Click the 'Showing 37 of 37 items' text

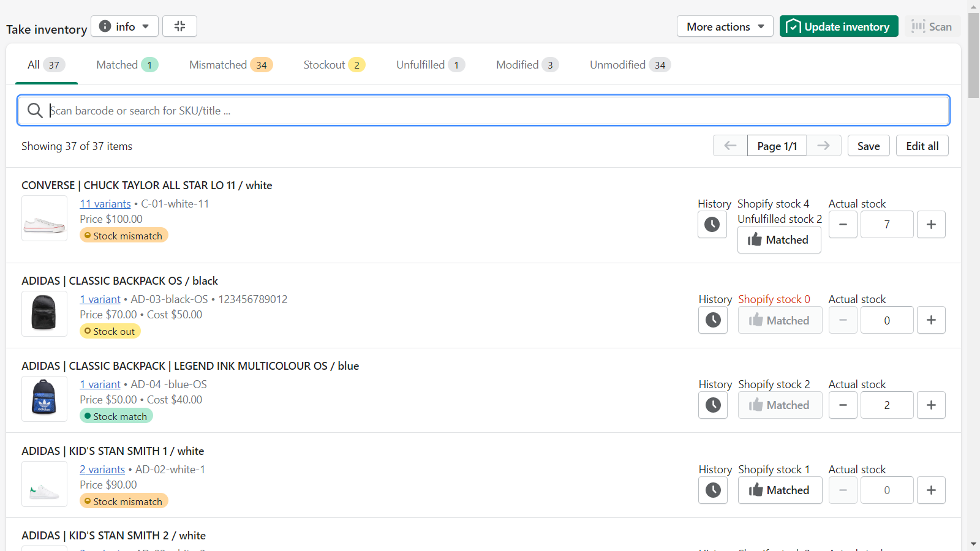pos(77,146)
